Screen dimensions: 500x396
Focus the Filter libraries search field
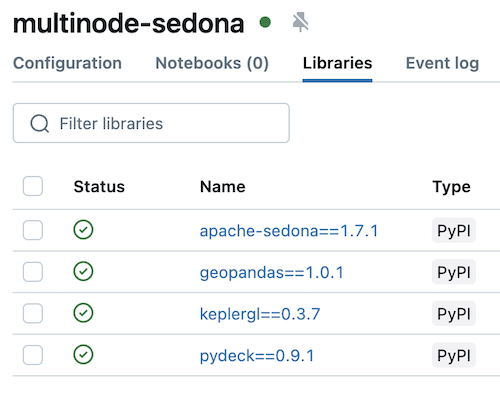tap(151, 123)
